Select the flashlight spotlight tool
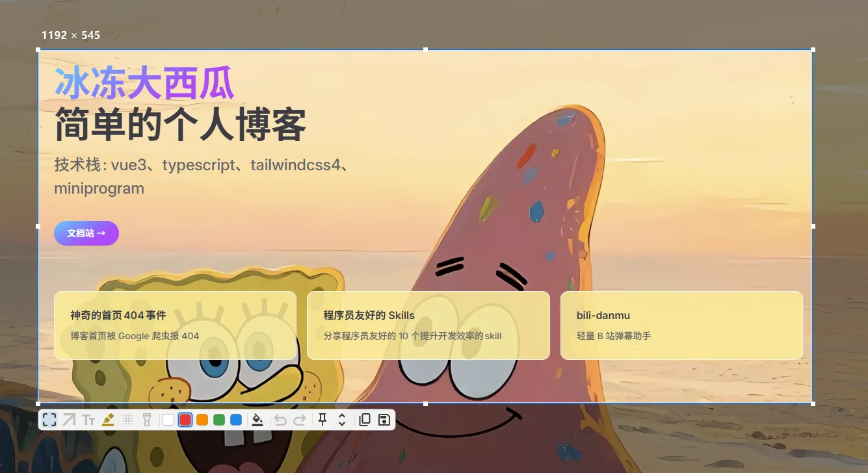This screenshot has width=868, height=473. pyautogui.click(x=147, y=420)
